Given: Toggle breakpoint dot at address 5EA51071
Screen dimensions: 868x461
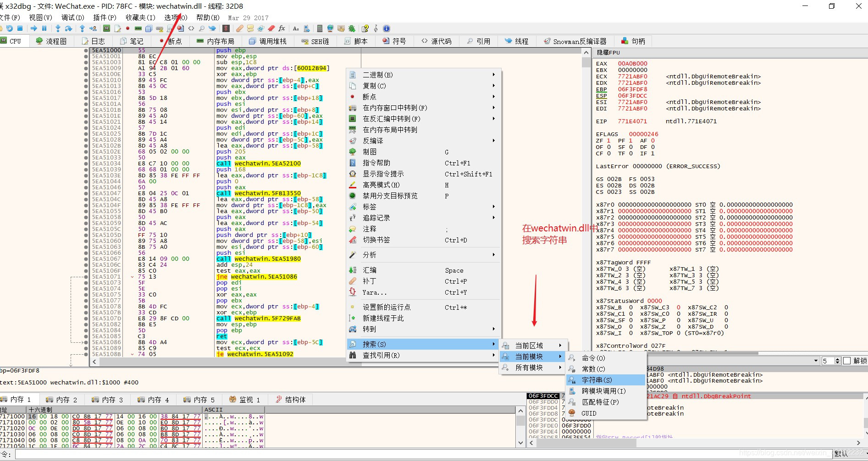Looking at the screenshot, I should click(86, 277).
